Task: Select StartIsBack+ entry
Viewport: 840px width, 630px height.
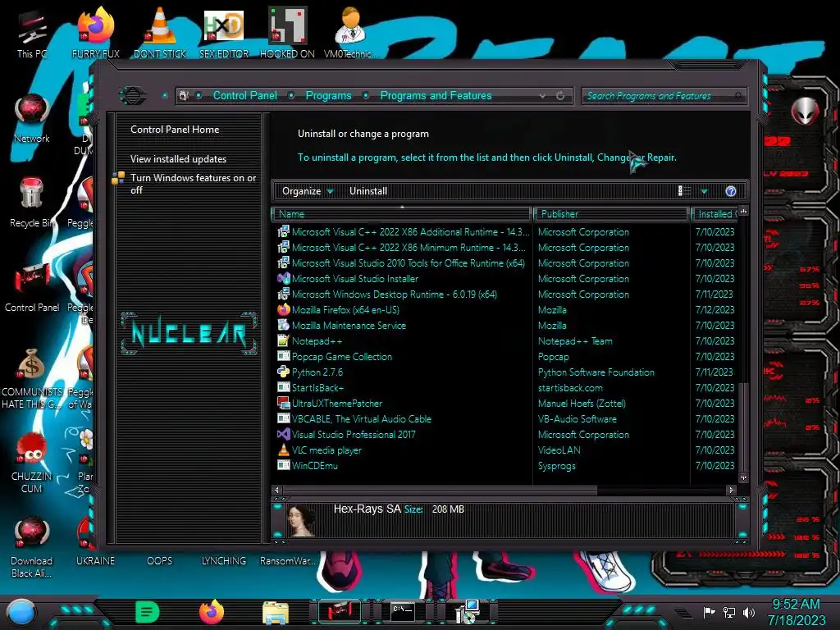Action: coord(317,388)
